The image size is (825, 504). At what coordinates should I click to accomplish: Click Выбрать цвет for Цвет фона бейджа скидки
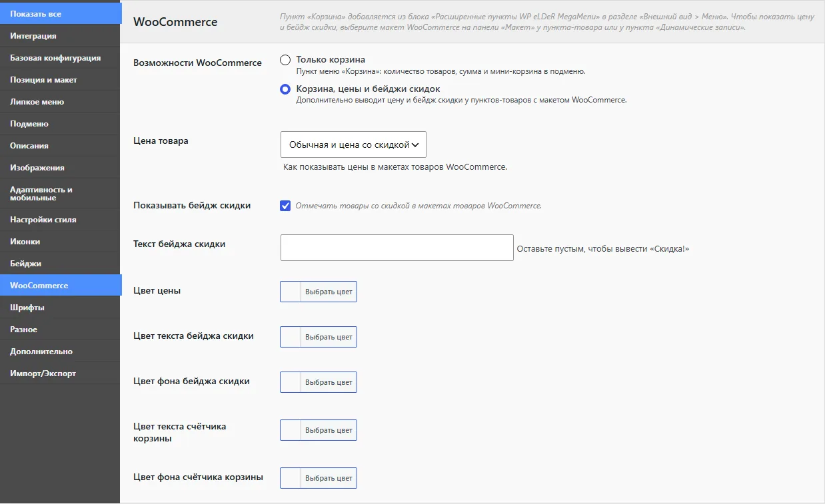(x=329, y=382)
